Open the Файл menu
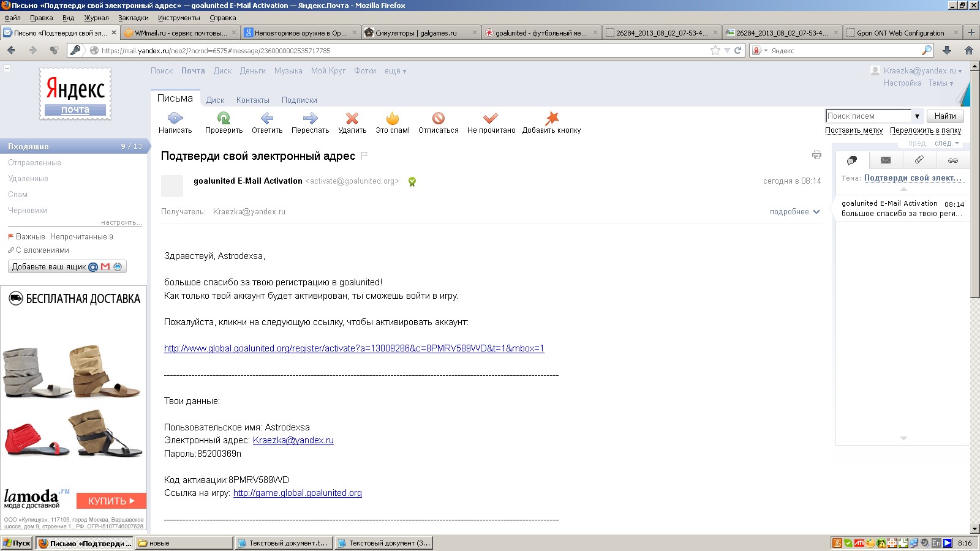 [x=12, y=18]
